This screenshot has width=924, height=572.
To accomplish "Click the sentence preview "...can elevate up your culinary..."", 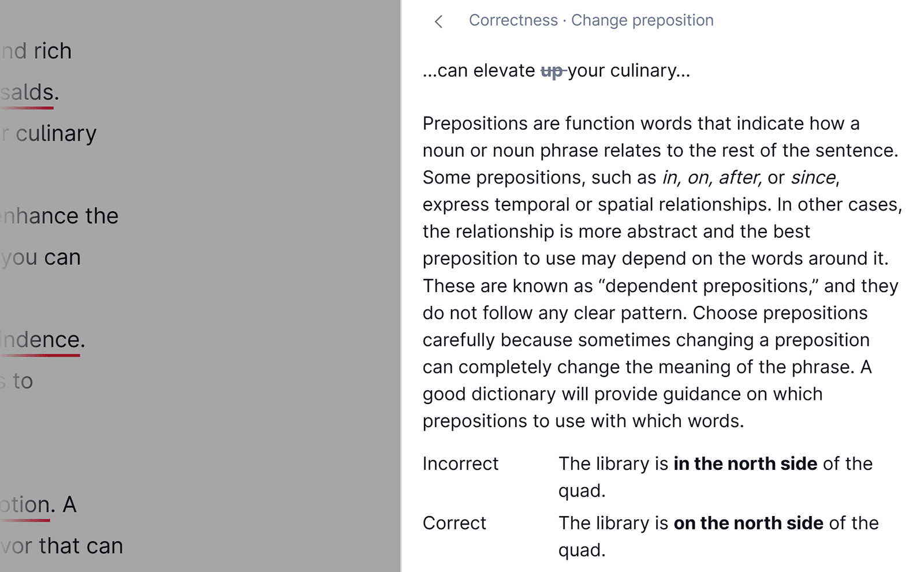I will pyautogui.click(x=556, y=70).
